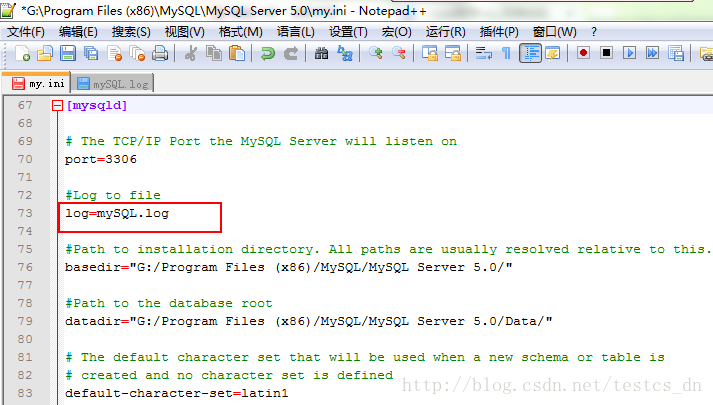Viewport: 713px width, 405px height.
Task: Switch to the mySQL.log tab
Action: click(x=112, y=84)
